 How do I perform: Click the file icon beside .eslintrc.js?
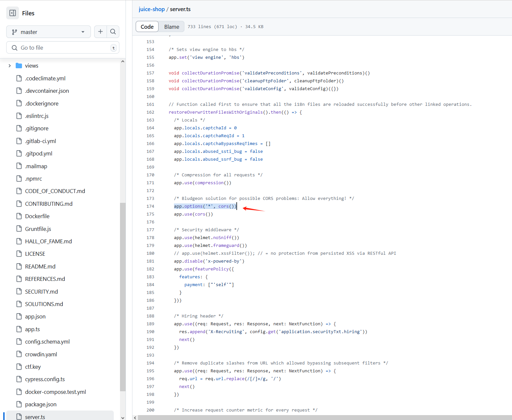[19, 116]
